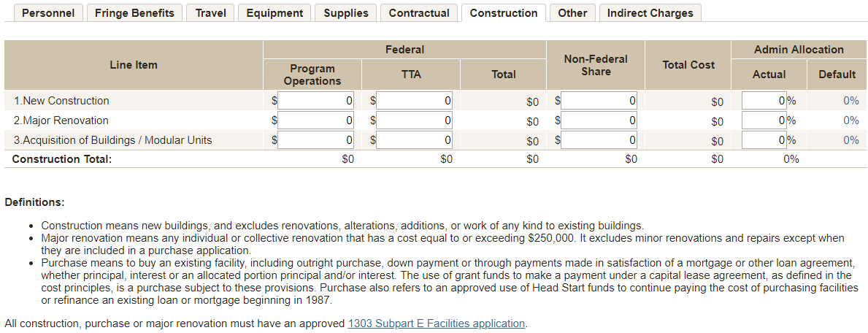Select Acquisition of Buildings TTA field
868x333 pixels.
coord(414,140)
